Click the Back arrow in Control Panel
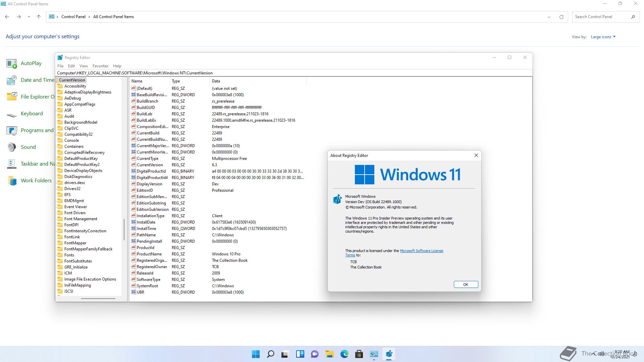Screen dimensions: 644x362 (7, 17)
